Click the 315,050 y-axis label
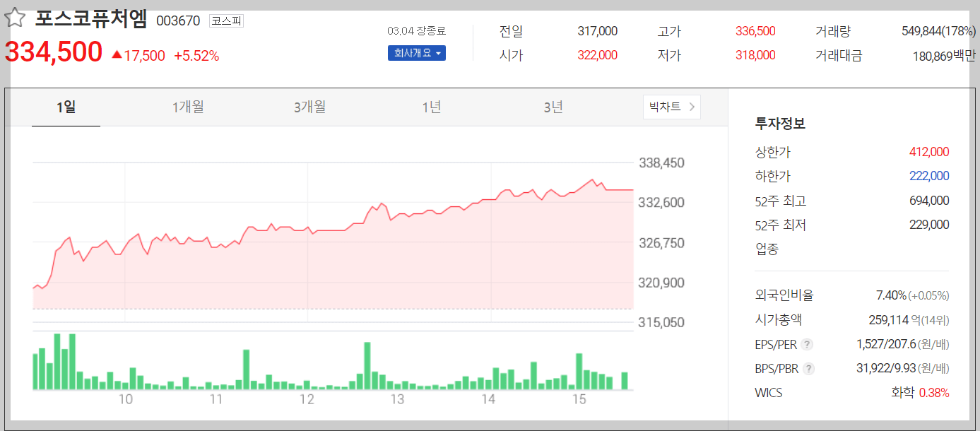The width and height of the screenshot is (980, 431). click(x=661, y=322)
